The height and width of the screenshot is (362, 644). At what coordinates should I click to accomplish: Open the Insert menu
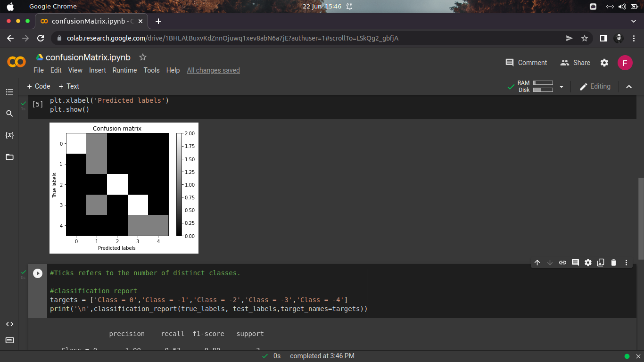tap(98, 70)
